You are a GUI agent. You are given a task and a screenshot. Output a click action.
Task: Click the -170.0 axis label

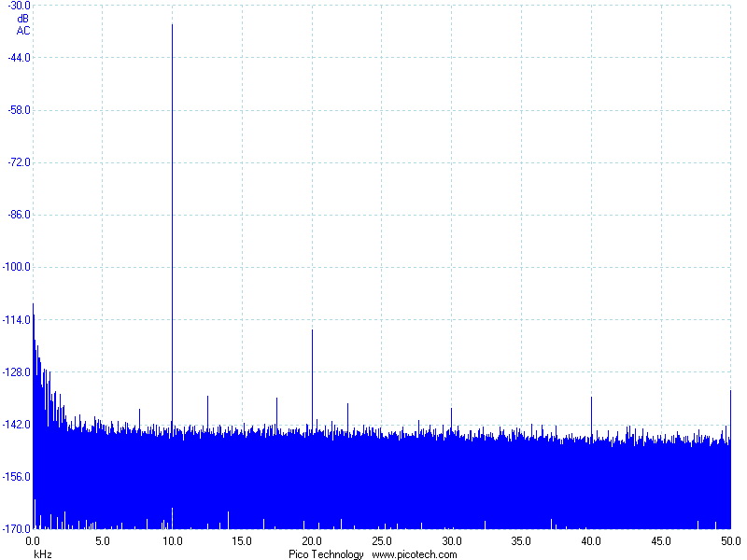click(x=17, y=528)
